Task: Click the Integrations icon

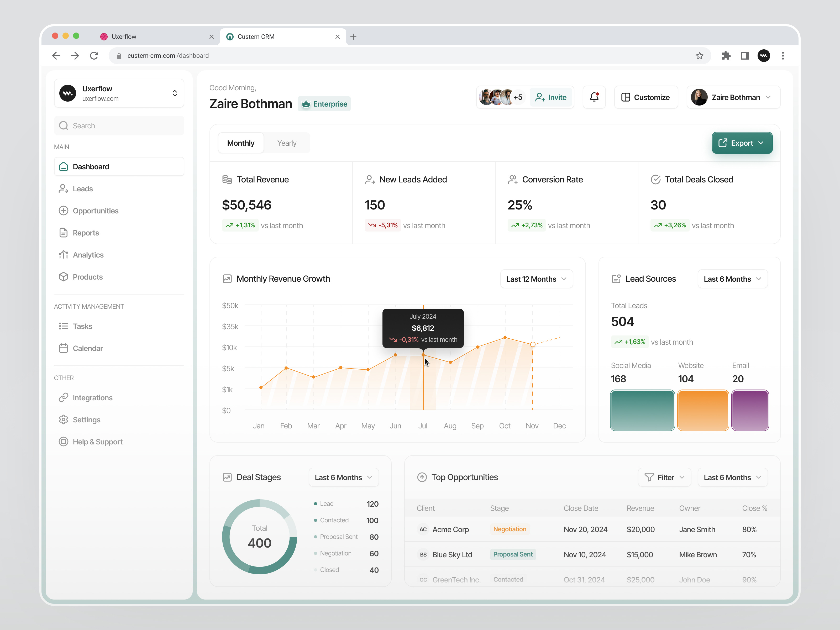Action: (64, 398)
